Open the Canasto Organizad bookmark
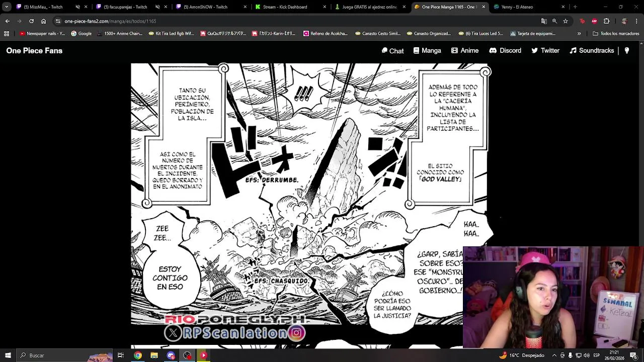 [429, 34]
